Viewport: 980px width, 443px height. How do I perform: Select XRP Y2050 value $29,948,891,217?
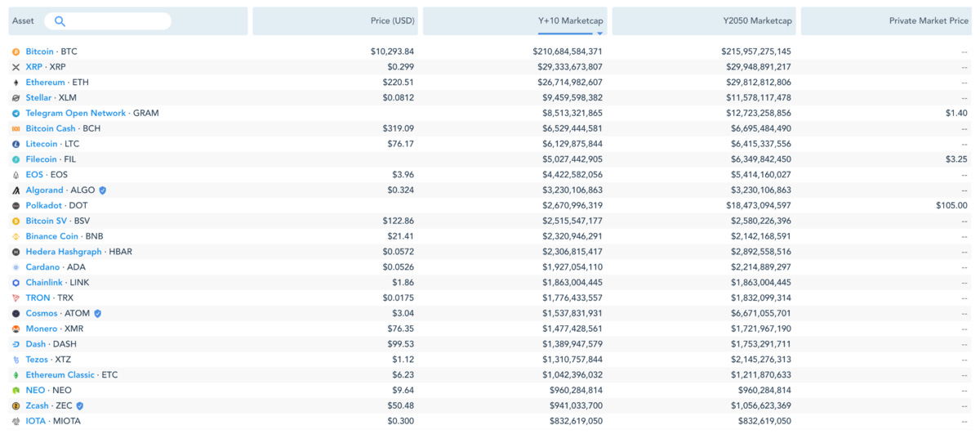pyautogui.click(x=759, y=67)
